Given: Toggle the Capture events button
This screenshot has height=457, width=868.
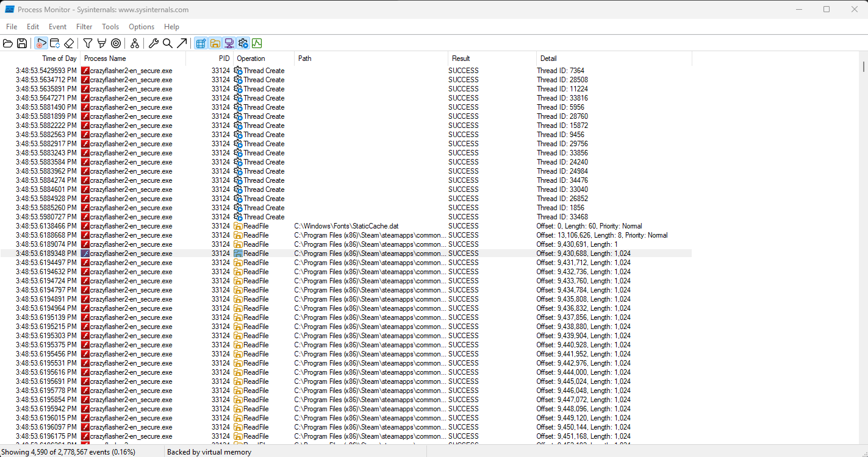Looking at the screenshot, I should coord(41,43).
